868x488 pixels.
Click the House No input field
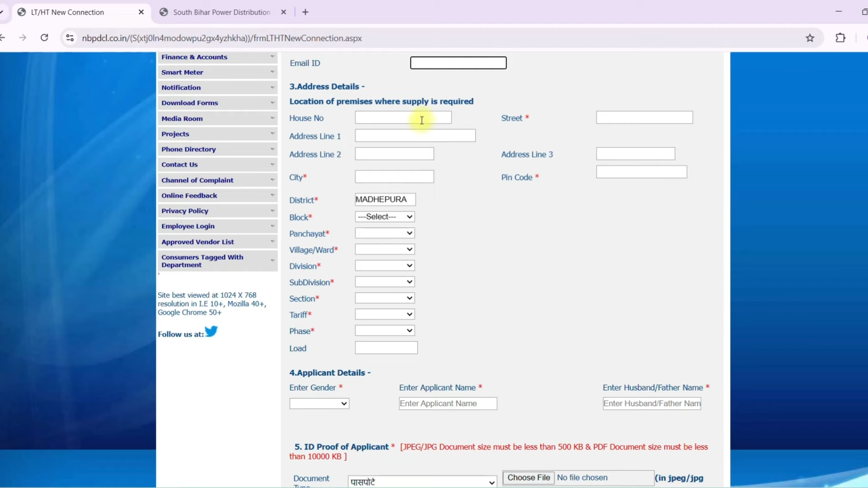coord(403,117)
